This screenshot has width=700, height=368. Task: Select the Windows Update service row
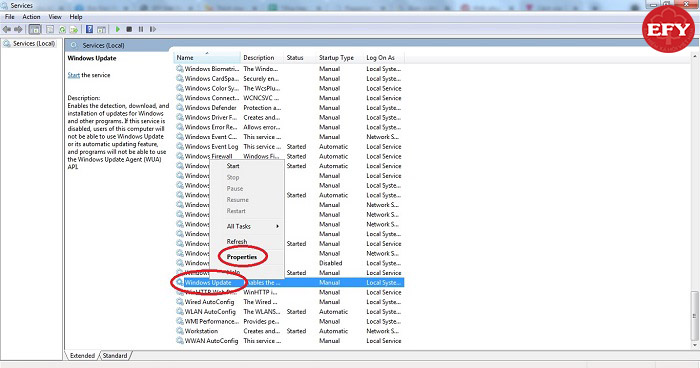289,283
